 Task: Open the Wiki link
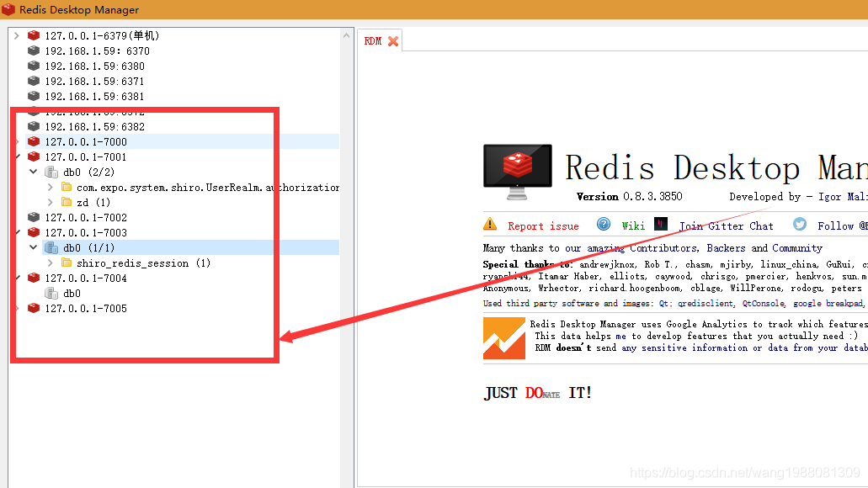633,225
